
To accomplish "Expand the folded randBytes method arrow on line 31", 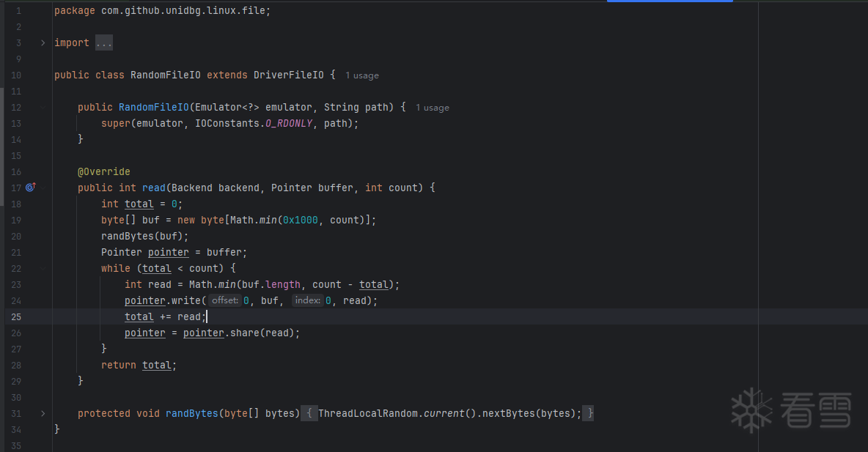I will coord(43,413).
